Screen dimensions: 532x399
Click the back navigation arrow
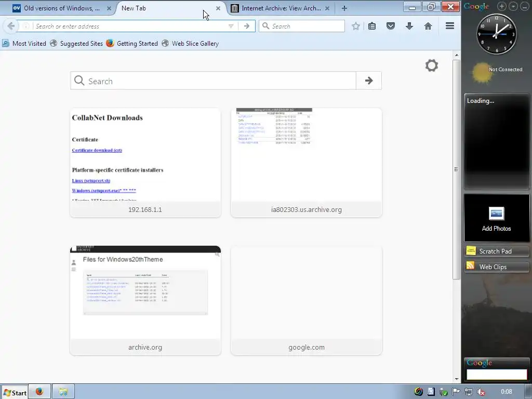(x=11, y=26)
